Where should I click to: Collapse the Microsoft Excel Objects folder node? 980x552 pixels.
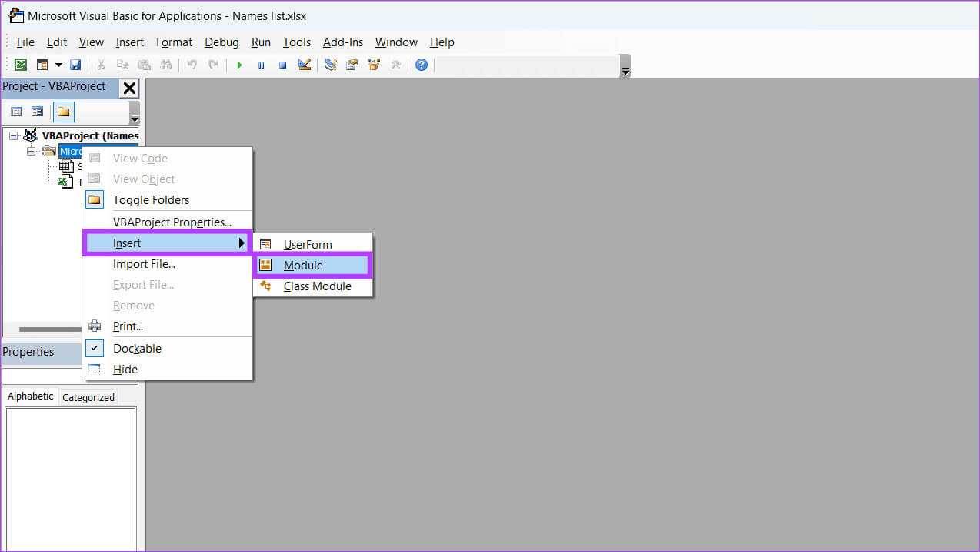point(32,151)
